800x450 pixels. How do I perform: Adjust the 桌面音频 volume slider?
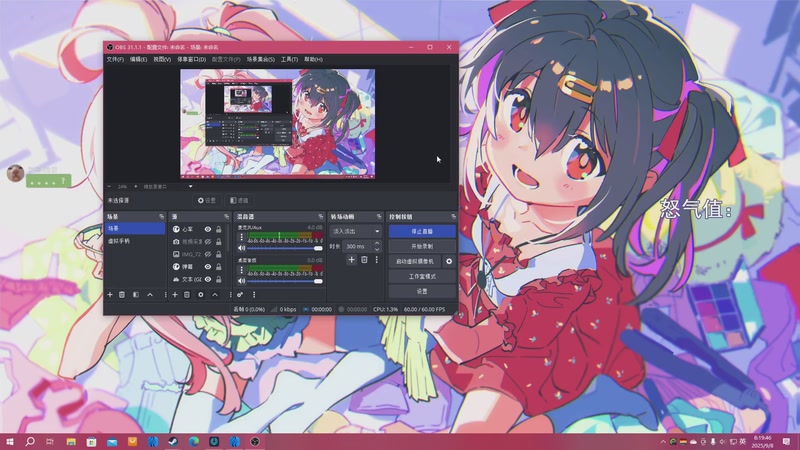point(285,281)
